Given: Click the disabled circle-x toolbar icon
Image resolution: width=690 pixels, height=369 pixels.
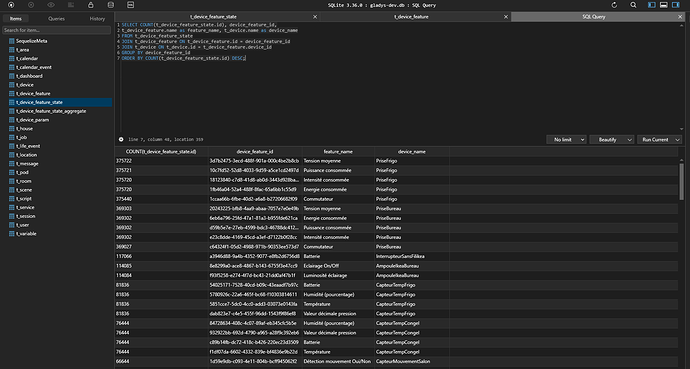Looking at the screenshot, I should pos(31,5).
